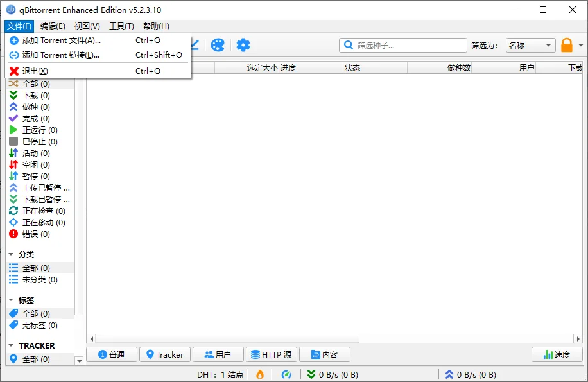Select 全部 (0) under 标签

(x=40, y=313)
